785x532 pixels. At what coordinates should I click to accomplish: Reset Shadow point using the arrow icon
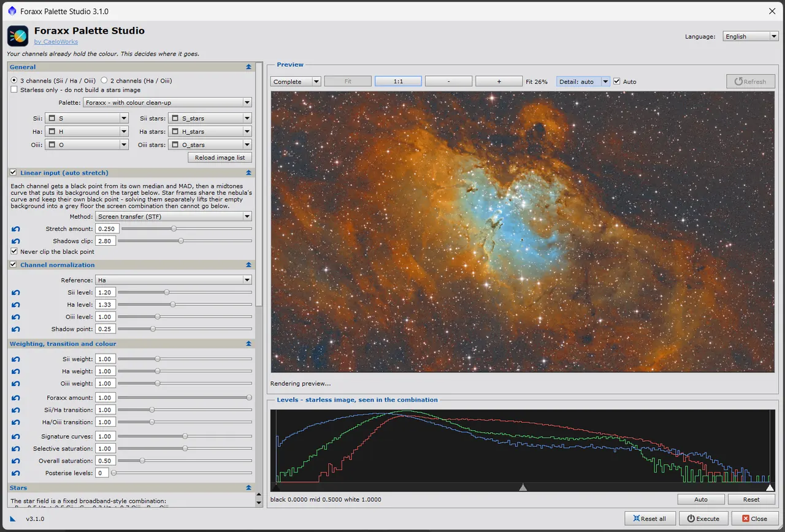point(16,330)
